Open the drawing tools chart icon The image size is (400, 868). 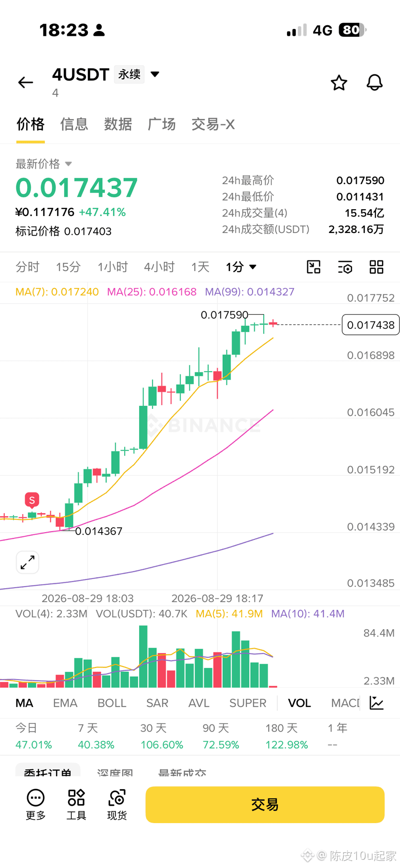click(314, 267)
